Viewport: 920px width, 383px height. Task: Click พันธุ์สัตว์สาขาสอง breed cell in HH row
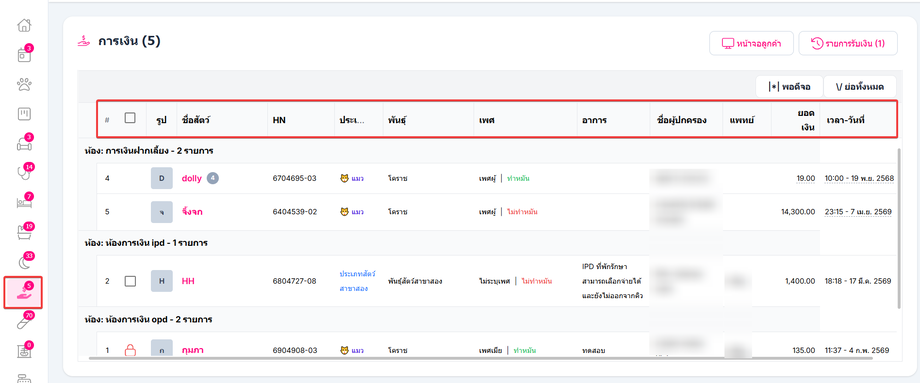(x=415, y=281)
